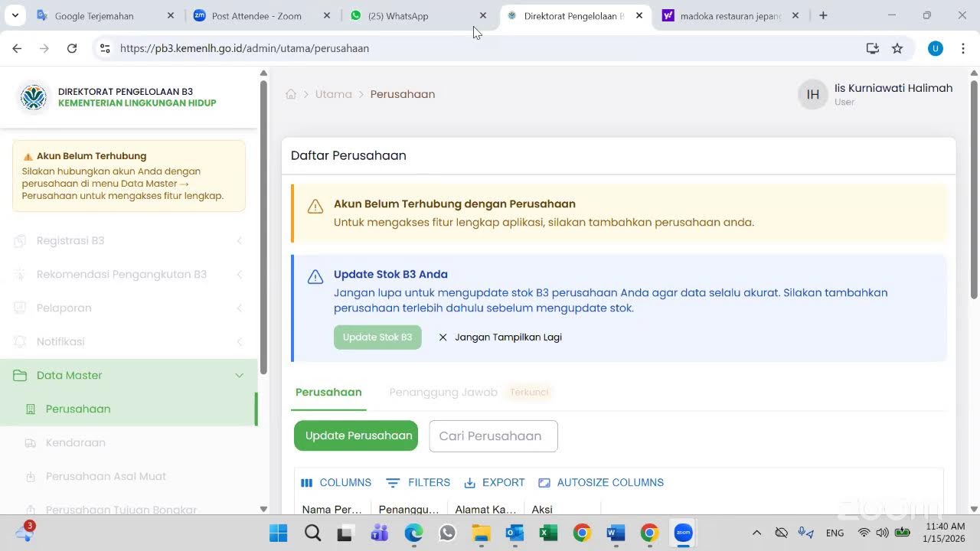
Task: Click the Update Perusahaan button
Action: [356, 436]
